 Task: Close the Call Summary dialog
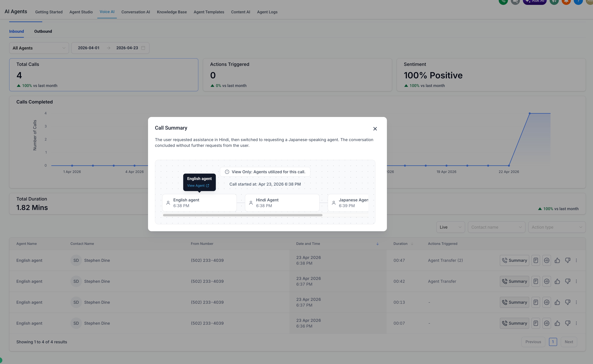tap(375, 129)
